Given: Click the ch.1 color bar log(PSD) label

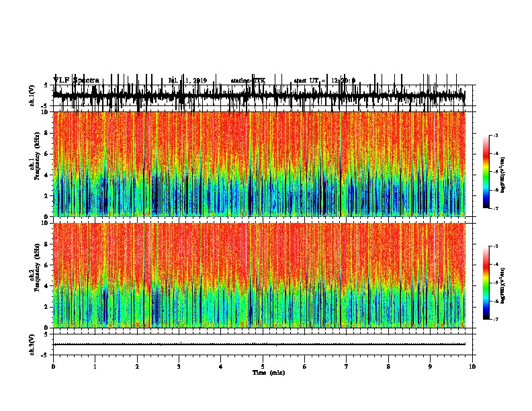Looking at the screenshot, I should (502, 175).
